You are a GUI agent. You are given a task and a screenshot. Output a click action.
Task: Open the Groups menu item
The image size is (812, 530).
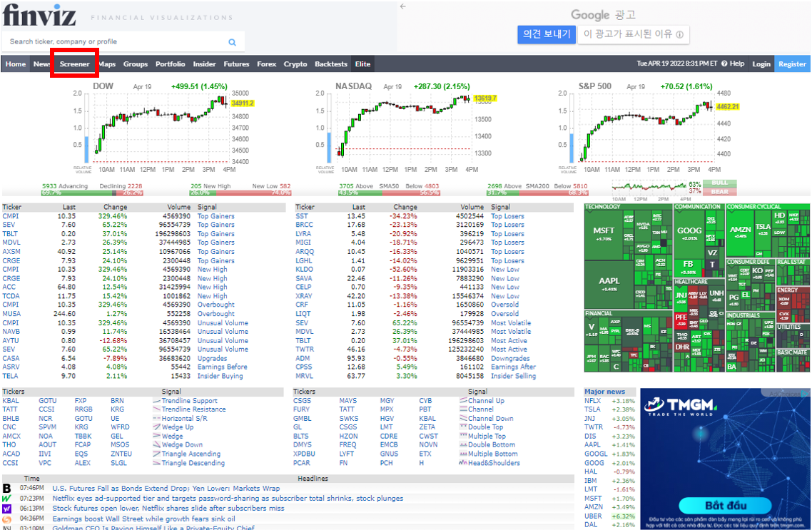click(136, 64)
